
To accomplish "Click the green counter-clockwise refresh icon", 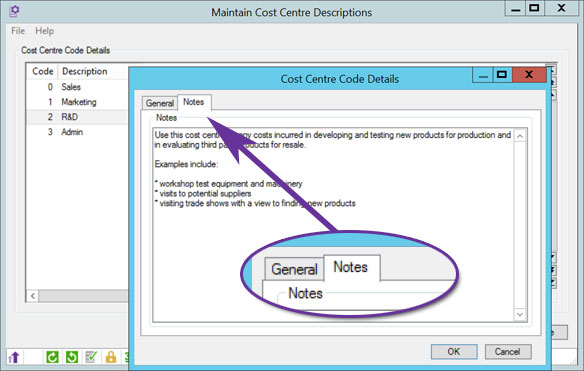I will click(x=72, y=357).
